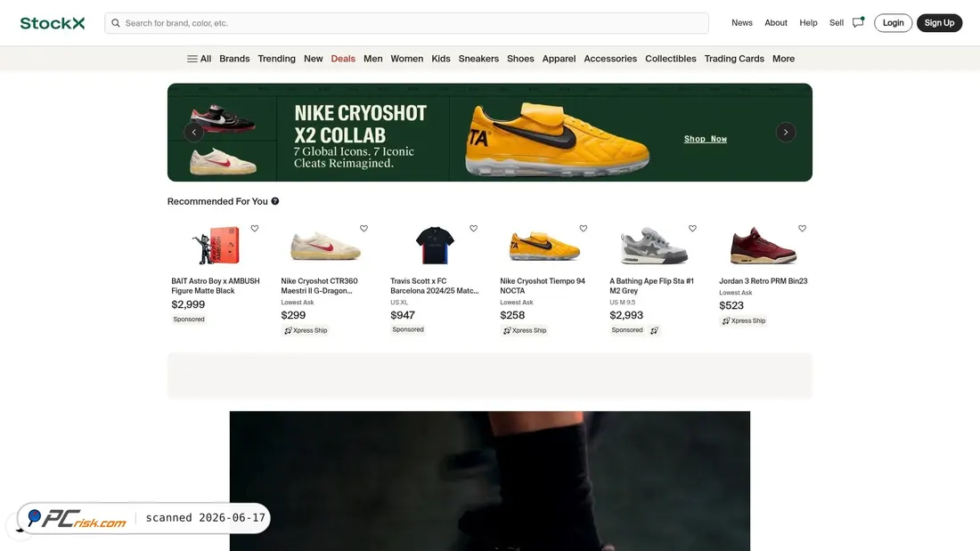Click Jordan 3 Retro PRM Bin23 title
This screenshot has width=980, height=551.
click(x=764, y=281)
